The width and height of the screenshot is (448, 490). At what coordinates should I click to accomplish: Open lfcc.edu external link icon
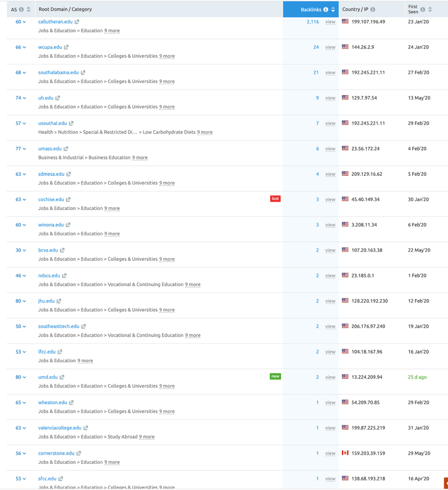(x=60, y=352)
